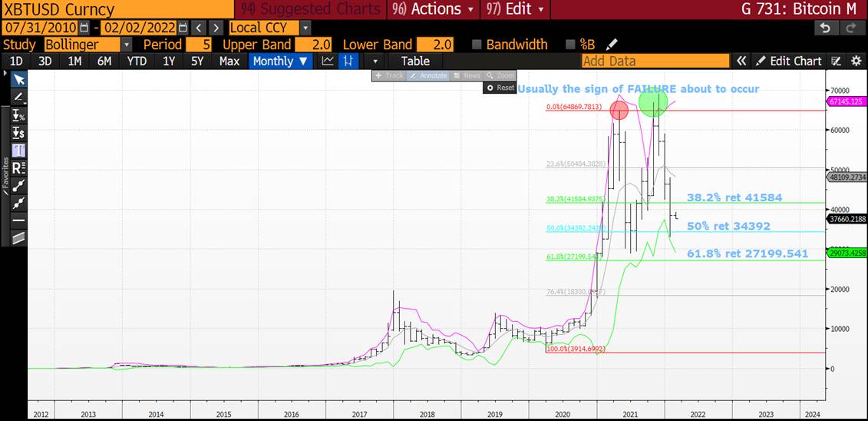868x421 pixels.
Task: Click 'Usually the sign of FAILURE' annotation
Action: click(639, 88)
